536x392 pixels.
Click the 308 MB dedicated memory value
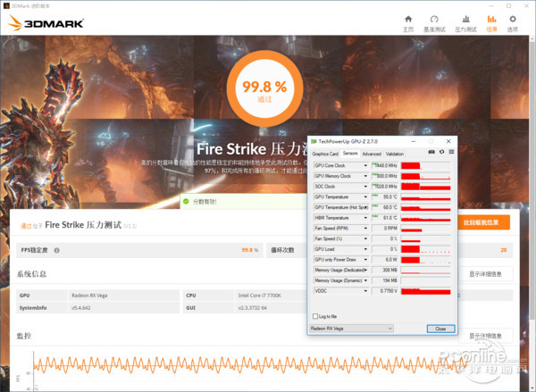pyautogui.click(x=385, y=270)
